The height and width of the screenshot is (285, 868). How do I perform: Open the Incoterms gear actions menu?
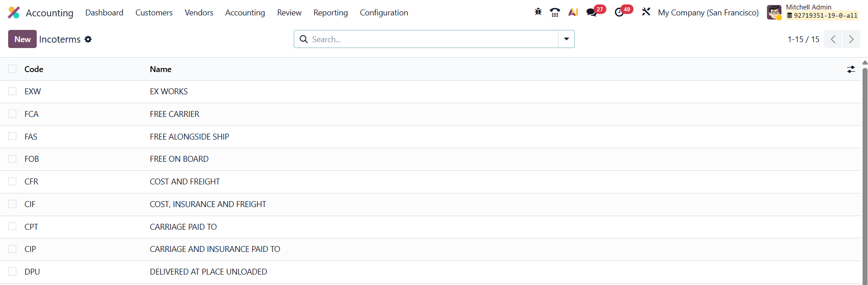click(x=88, y=39)
